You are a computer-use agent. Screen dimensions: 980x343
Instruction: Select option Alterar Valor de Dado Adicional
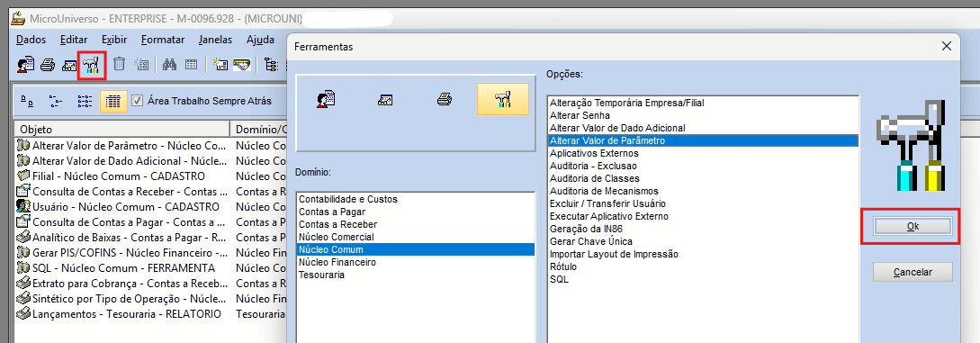point(703,128)
